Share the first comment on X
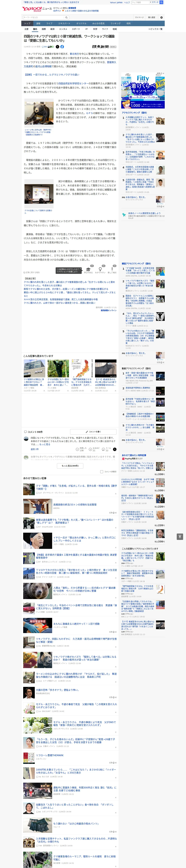Screen dimensions: 186x868 114,449
